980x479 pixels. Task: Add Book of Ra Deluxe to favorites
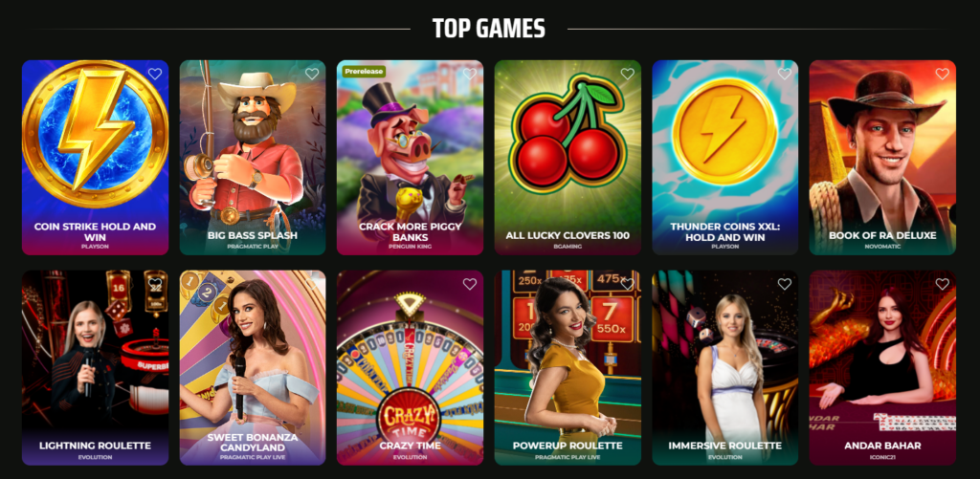point(943,74)
